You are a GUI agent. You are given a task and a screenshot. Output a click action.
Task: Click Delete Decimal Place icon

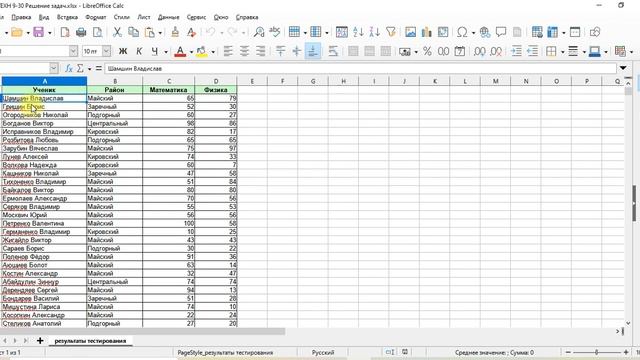click(x=496, y=51)
